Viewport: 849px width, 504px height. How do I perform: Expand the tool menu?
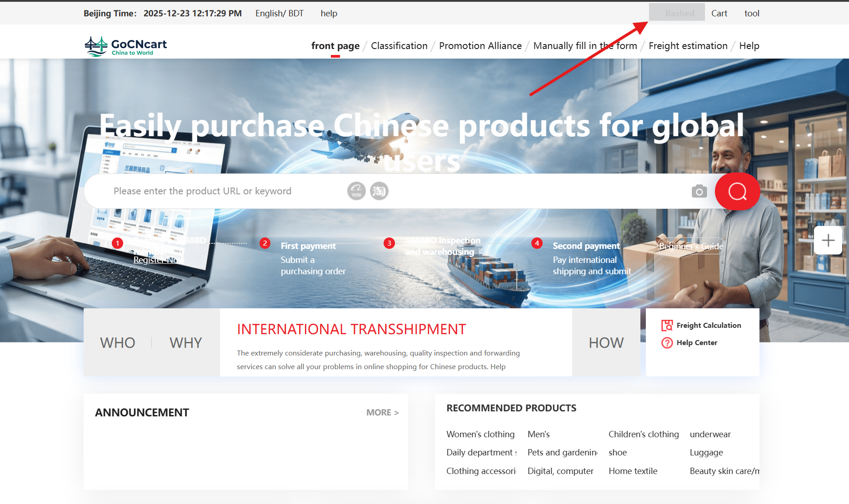coord(751,13)
